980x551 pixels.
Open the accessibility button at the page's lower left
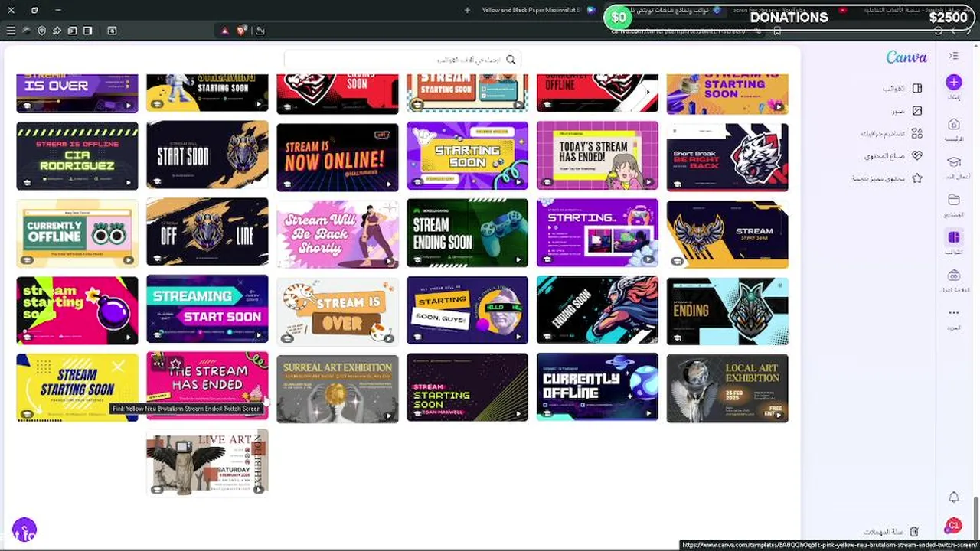pyautogui.click(x=24, y=530)
